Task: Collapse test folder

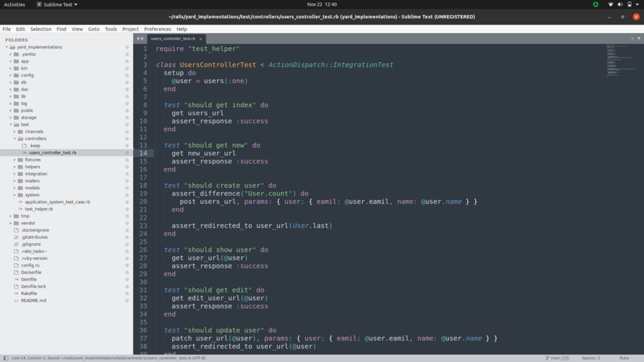Action: point(11,125)
